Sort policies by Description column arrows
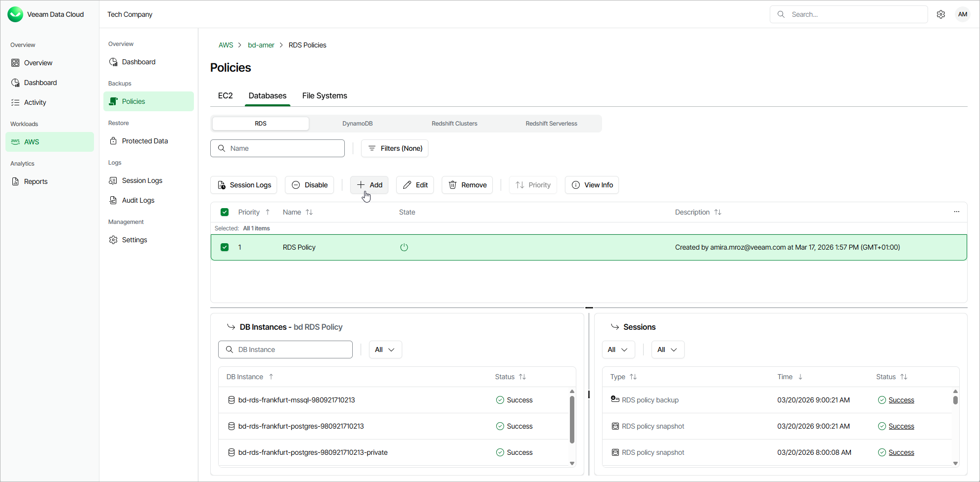 click(718, 212)
